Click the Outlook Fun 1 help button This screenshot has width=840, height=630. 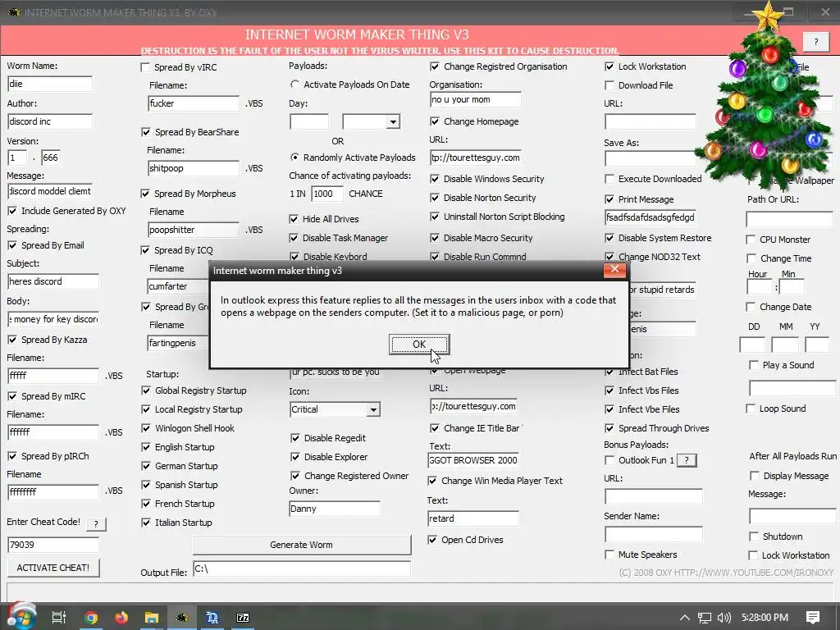(x=687, y=460)
